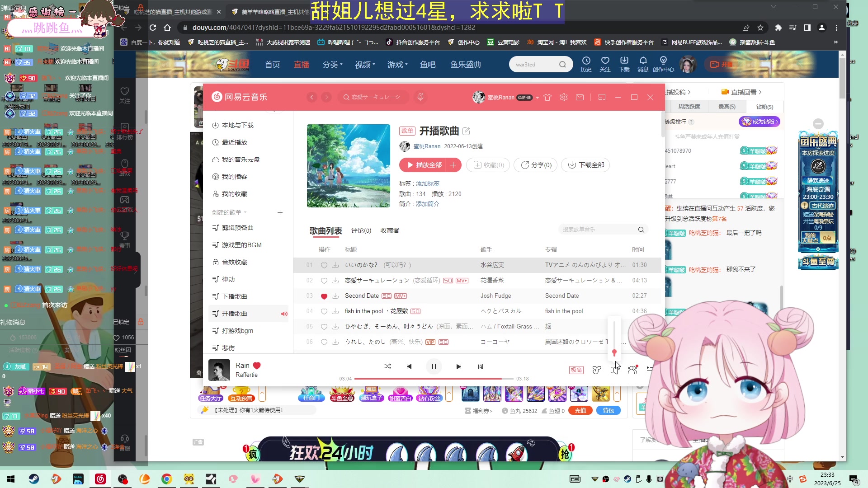Click Douyu 成为钻粉 button
Screen dimensions: 868x488
click(x=759, y=122)
